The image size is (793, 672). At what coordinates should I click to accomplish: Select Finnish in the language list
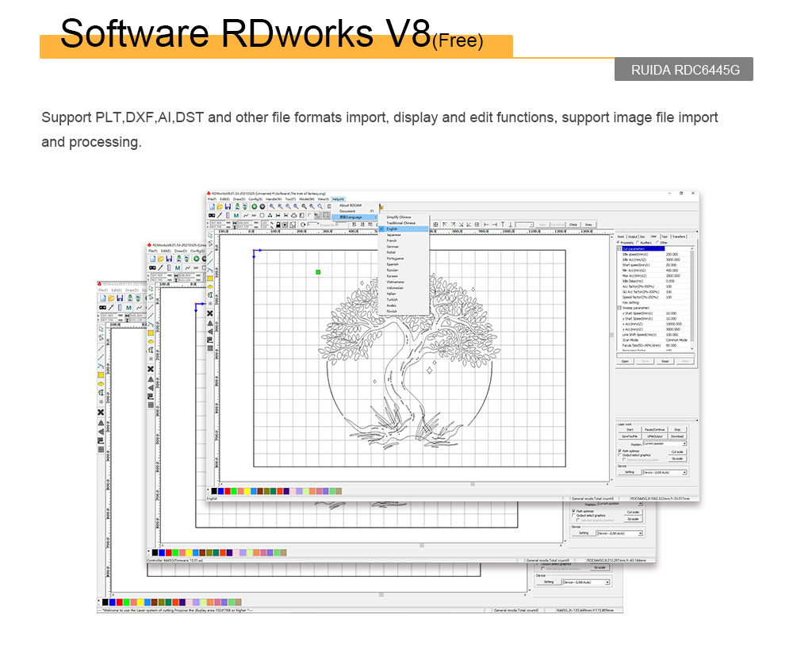pyautogui.click(x=392, y=311)
